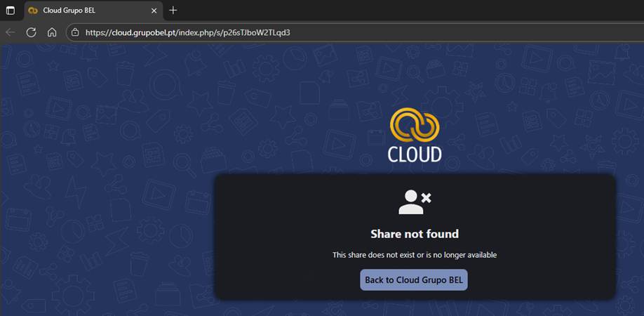Click the Cloud Grupo BEL tab favicon
This screenshot has height=316, width=644.
33,11
